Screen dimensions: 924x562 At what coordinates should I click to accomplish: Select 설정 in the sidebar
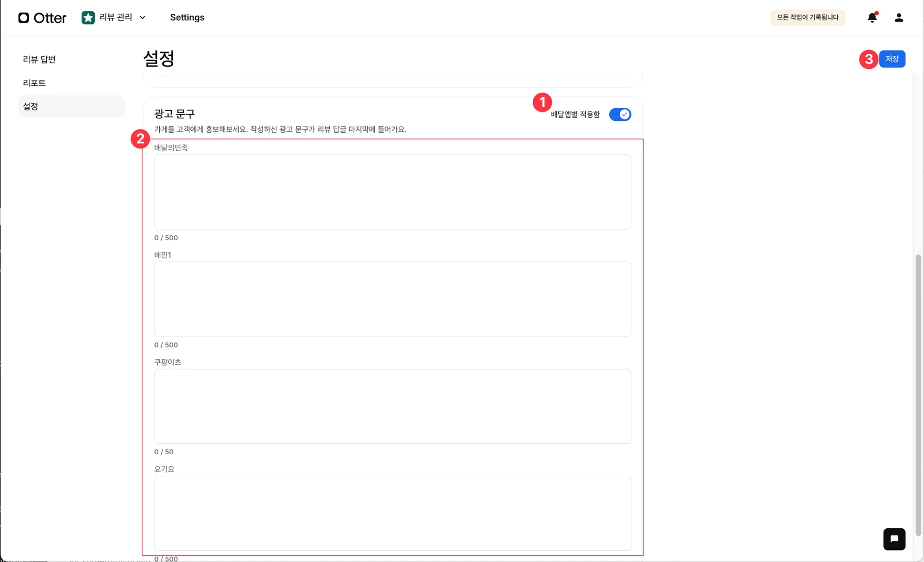tap(31, 106)
